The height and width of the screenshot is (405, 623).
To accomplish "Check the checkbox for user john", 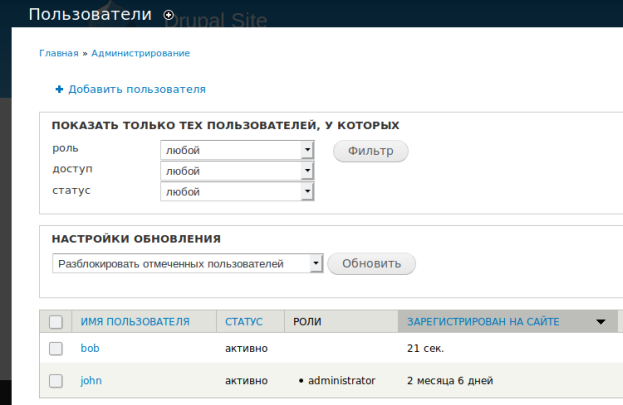I will (x=56, y=381).
